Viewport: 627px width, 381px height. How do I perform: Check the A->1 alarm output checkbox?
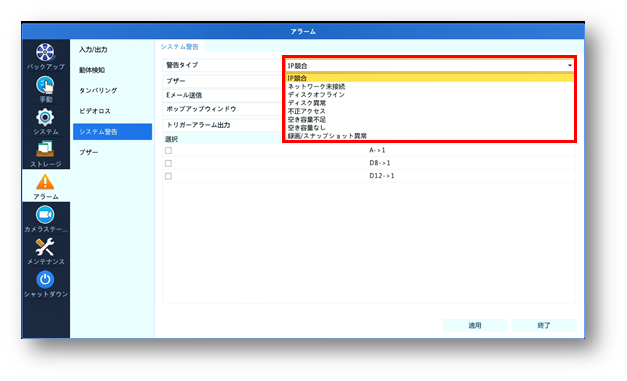pos(168,151)
